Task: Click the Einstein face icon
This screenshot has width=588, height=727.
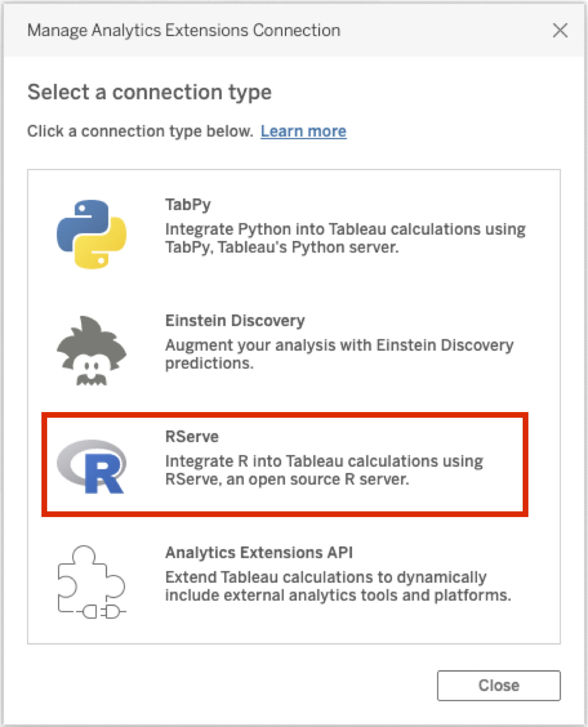Action: coord(92,351)
